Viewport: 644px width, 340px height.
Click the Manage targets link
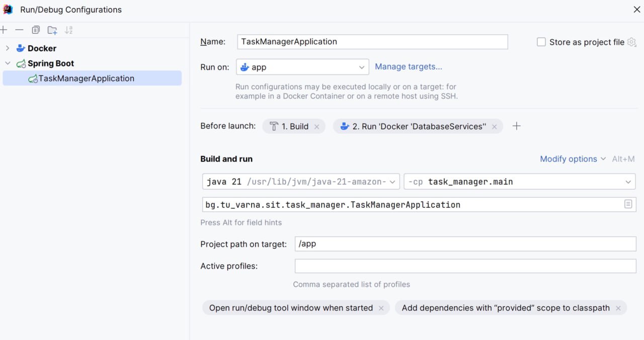coord(409,66)
